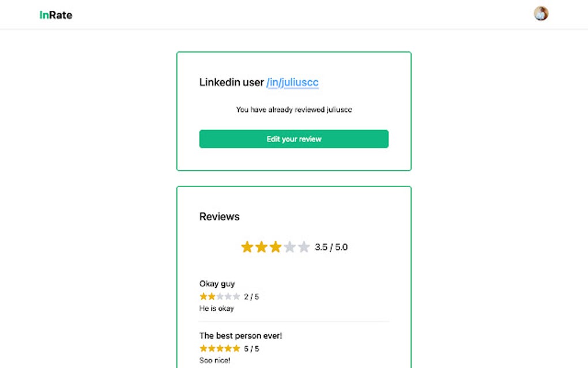The image size is (588, 368).
Task: Select The best person ever review title
Action: (240, 335)
